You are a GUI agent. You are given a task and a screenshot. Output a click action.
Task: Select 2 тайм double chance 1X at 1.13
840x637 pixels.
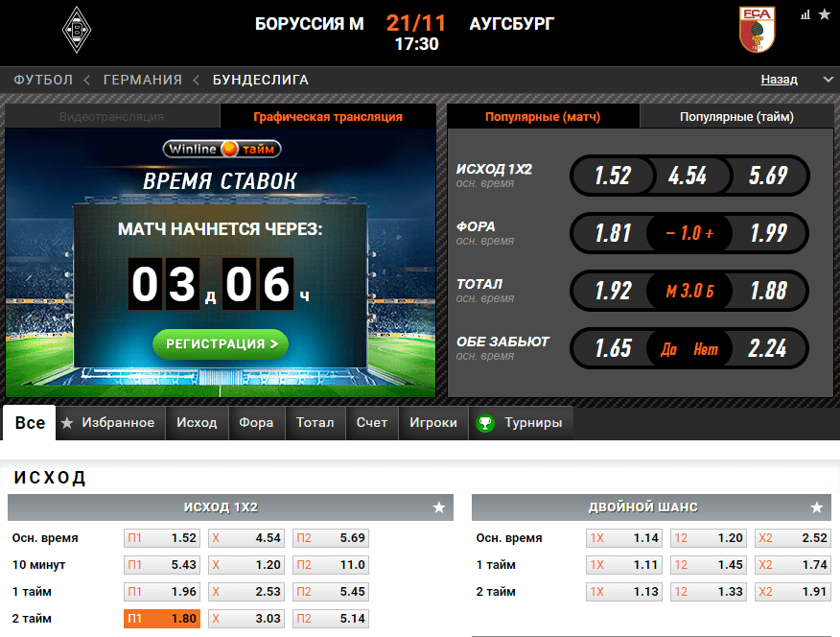pos(624,592)
